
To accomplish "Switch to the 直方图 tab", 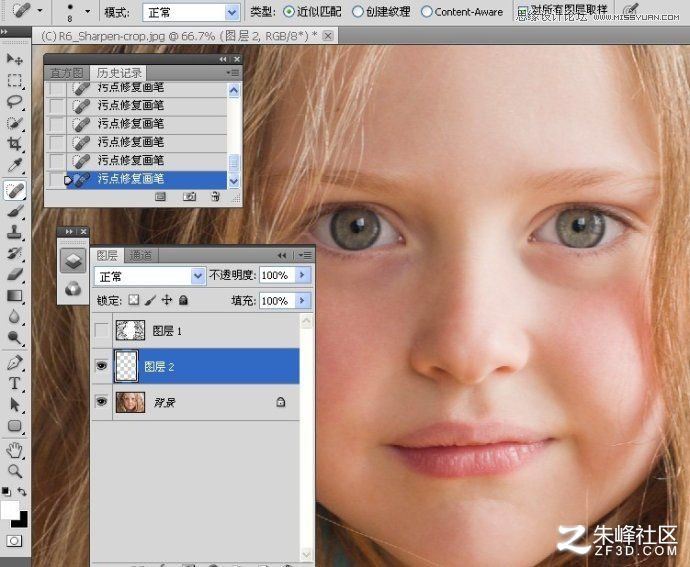I will pos(66,73).
